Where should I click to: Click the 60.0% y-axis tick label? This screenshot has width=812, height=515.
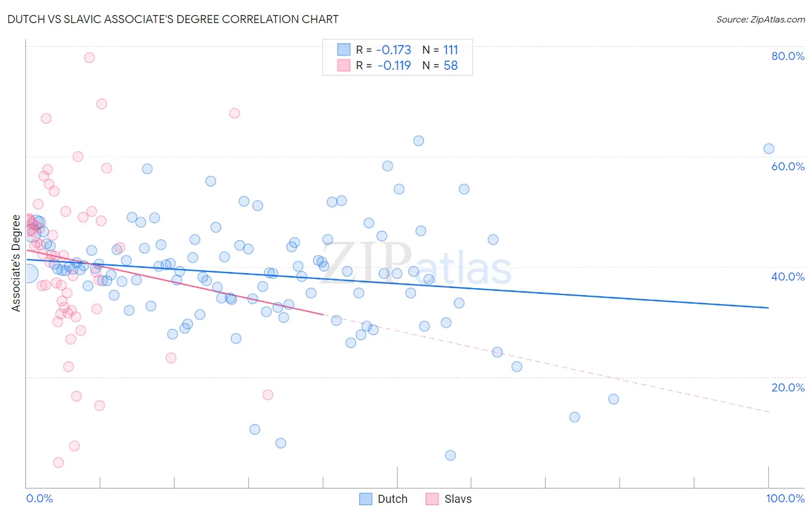click(788, 166)
